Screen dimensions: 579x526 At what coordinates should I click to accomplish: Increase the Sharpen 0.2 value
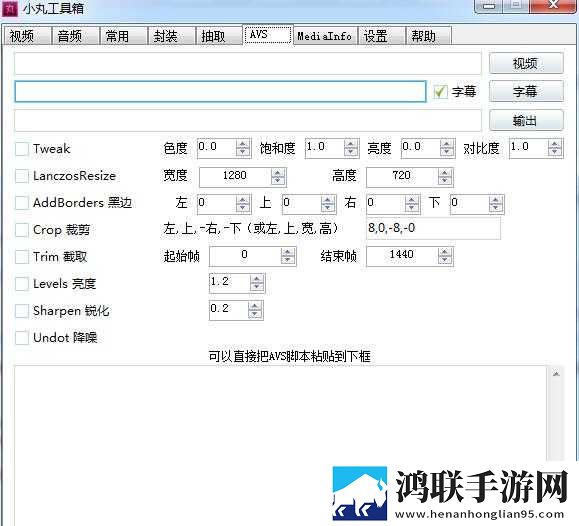[255, 306]
